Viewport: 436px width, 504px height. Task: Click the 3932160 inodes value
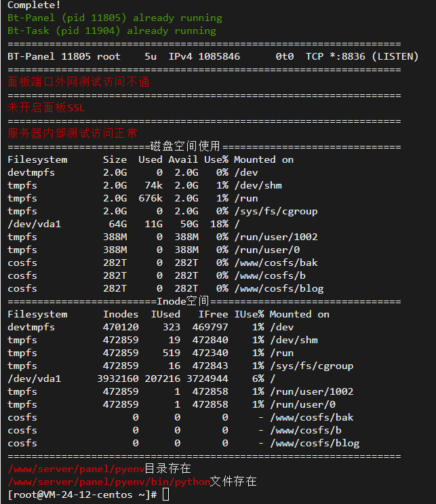121,379
